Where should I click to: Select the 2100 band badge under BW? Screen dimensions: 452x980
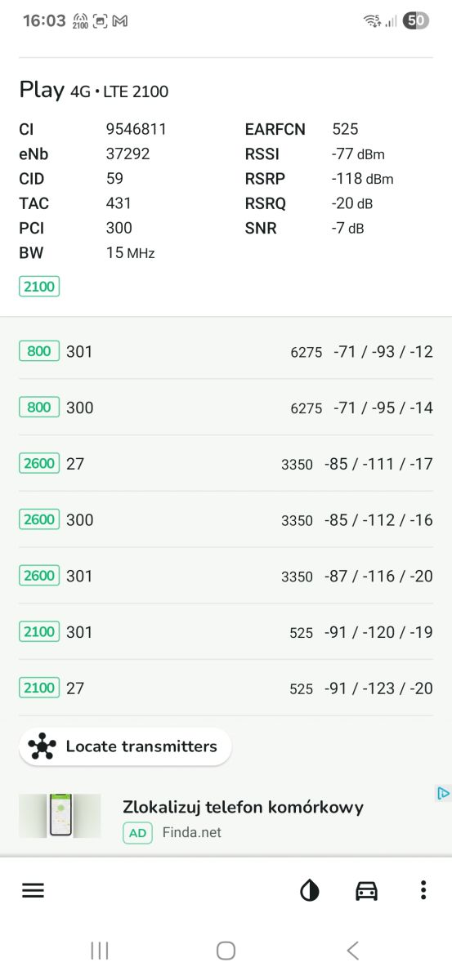39,286
